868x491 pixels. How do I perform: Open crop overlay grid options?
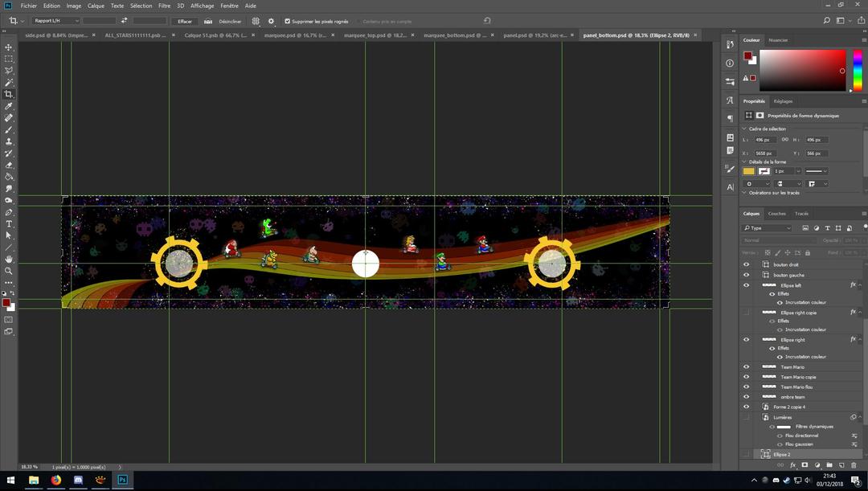coord(256,21)
